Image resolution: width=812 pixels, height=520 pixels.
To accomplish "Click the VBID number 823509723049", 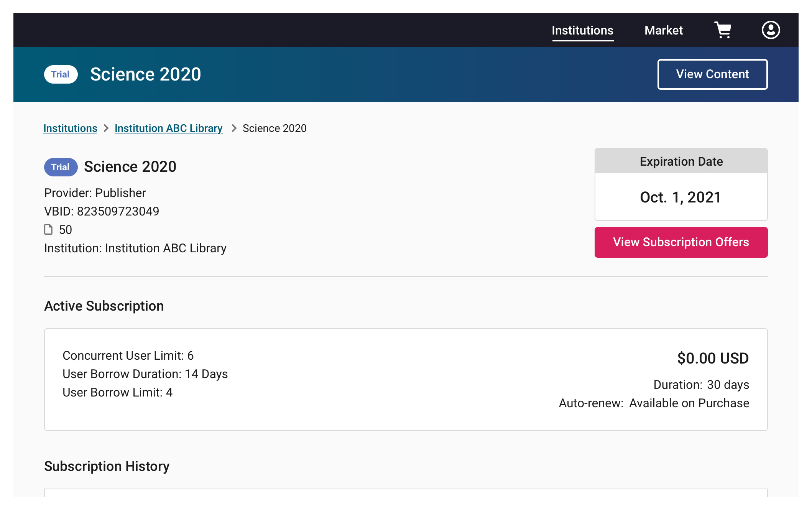I will 118,211.
